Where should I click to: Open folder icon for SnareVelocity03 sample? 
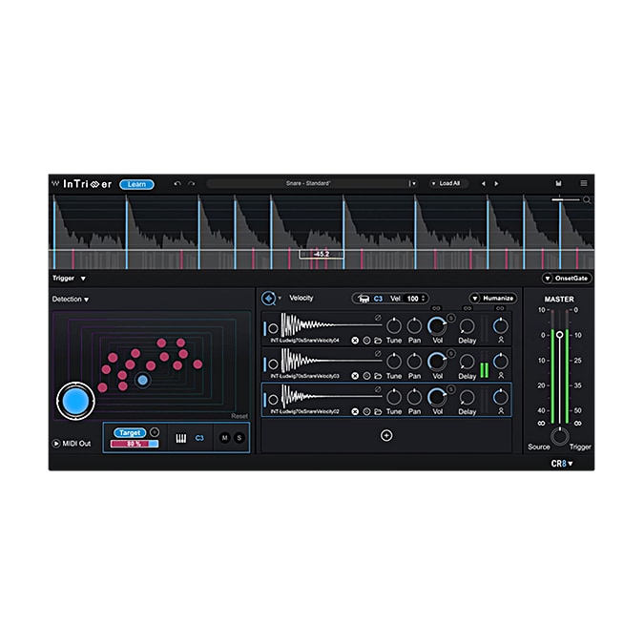pos(378,376)
